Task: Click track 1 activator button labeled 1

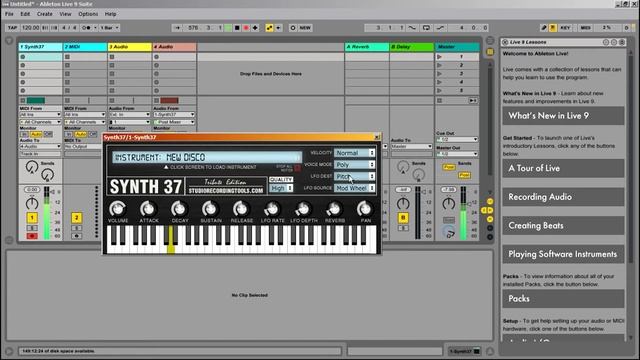Action: 32,218
